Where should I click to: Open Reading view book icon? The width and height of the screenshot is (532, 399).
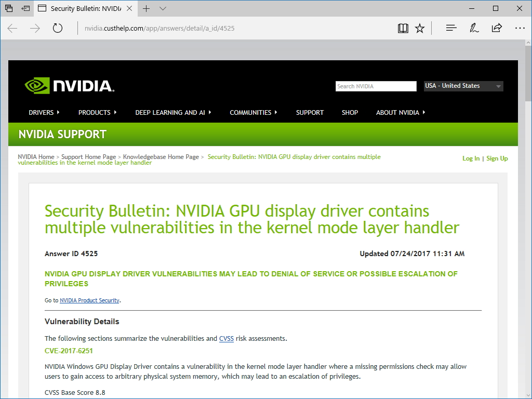[403, 28]
